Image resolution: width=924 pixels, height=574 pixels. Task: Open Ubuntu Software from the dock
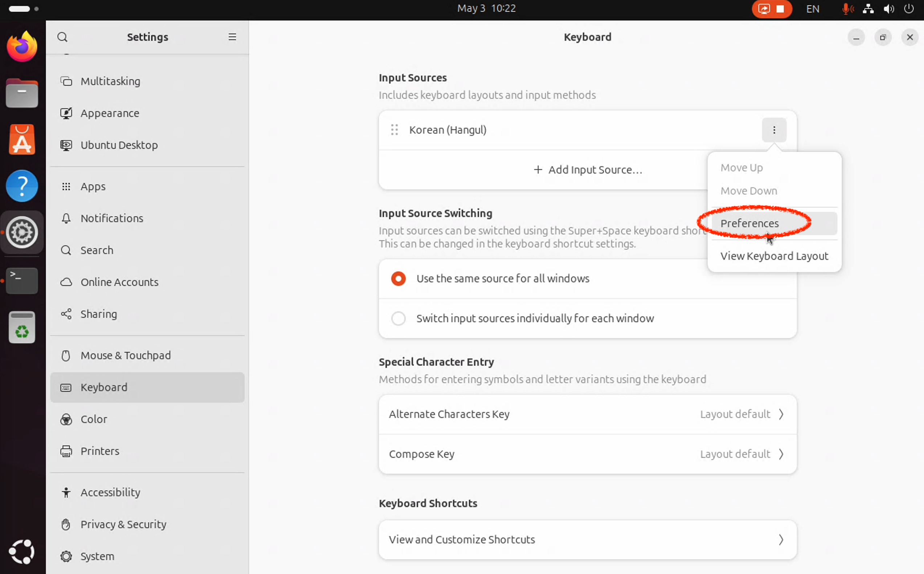(22, 139)
